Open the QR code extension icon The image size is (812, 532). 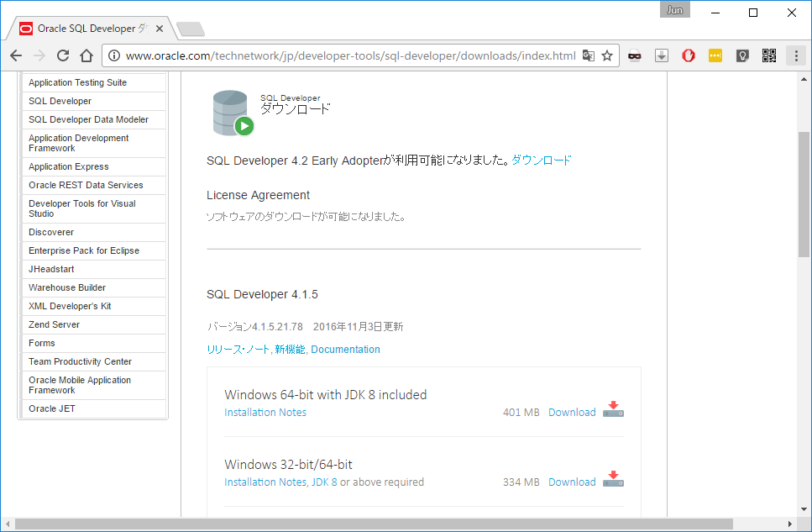coord(768,55)
